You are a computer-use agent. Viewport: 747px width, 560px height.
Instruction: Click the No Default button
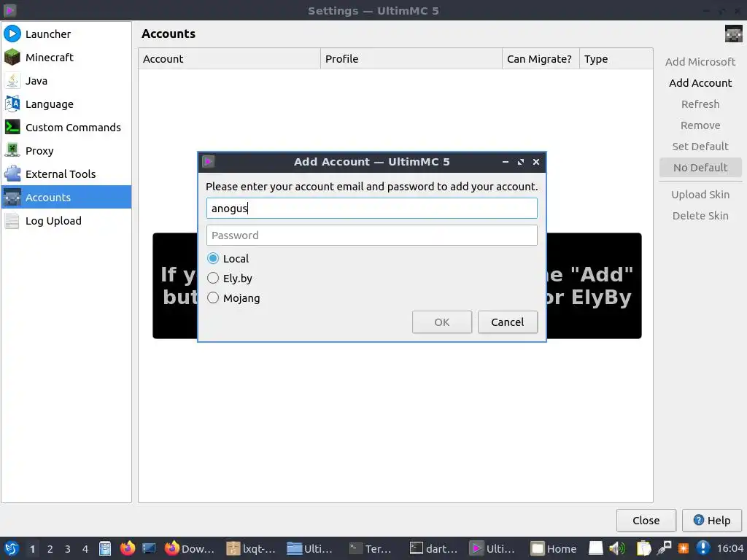tap(700, 168)
